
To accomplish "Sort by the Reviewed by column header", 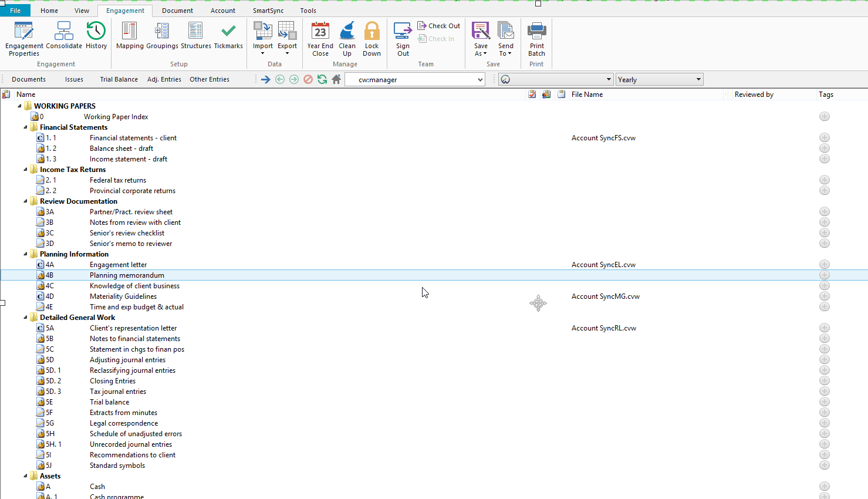I will [754, 94].
